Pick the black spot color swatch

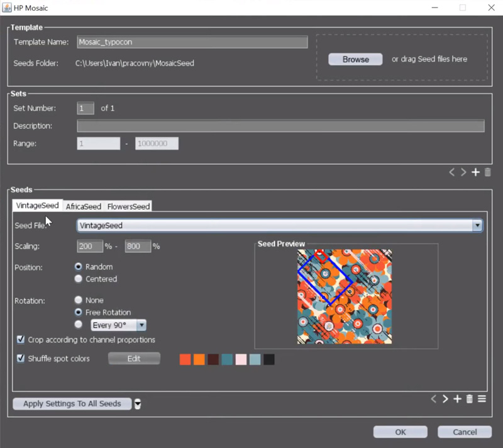click(269, 359)
